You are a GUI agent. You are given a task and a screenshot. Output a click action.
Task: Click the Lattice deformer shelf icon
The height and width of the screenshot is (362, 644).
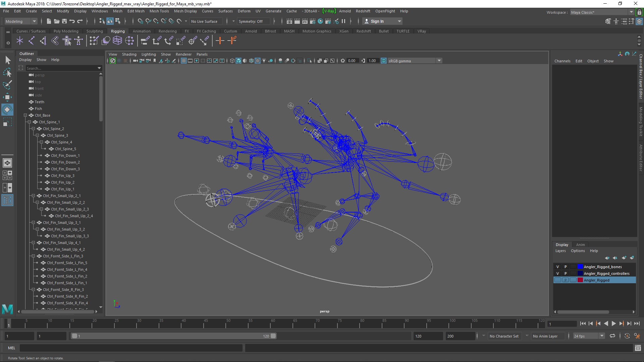117,41
